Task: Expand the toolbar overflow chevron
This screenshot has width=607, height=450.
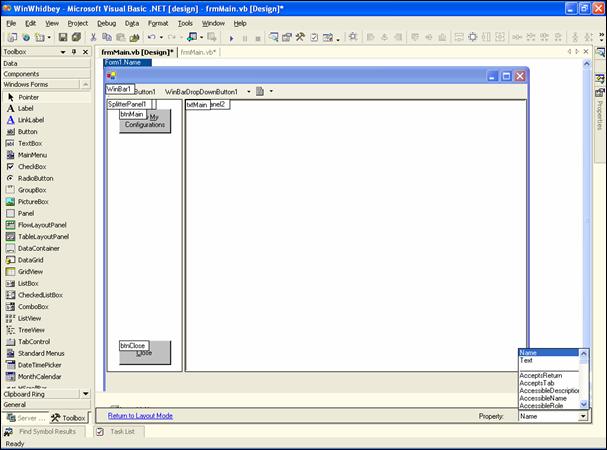Action: coord(601,37)
